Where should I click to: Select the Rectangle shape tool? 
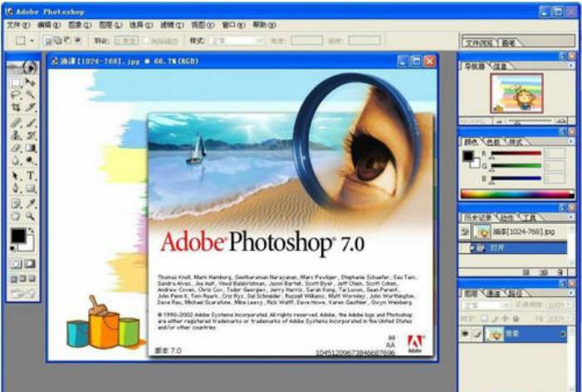point(31,189)
